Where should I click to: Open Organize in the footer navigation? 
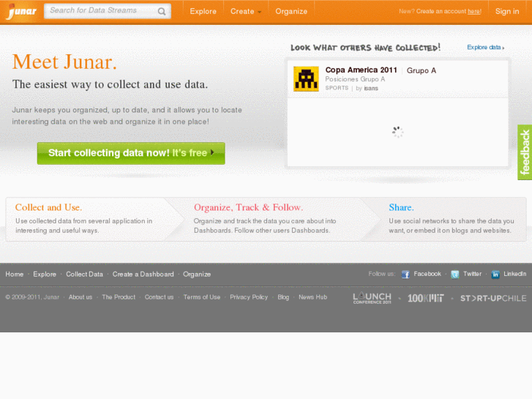tap(197, 274)
